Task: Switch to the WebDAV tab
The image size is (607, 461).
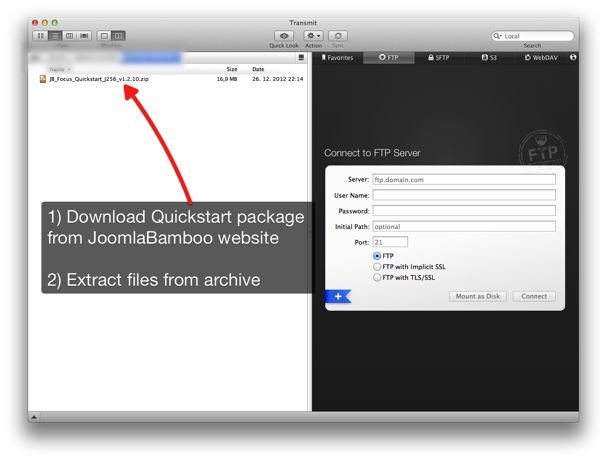Action: [x=541, y=58]
